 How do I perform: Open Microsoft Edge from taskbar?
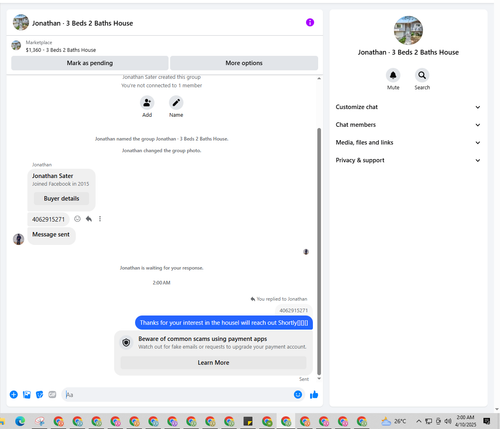(x=20, y=421)
